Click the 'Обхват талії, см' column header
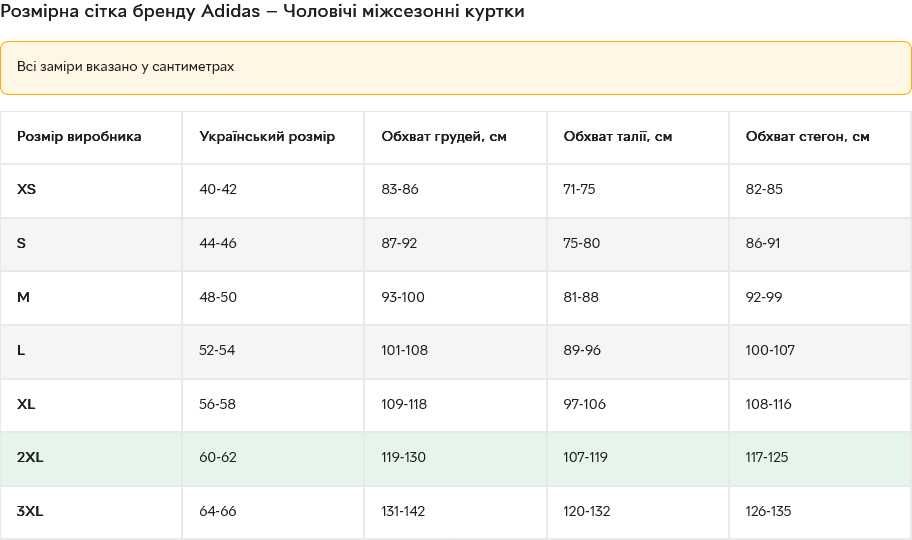Image resolution: width=912 pixels, height=540 pixels. [617, 136]
